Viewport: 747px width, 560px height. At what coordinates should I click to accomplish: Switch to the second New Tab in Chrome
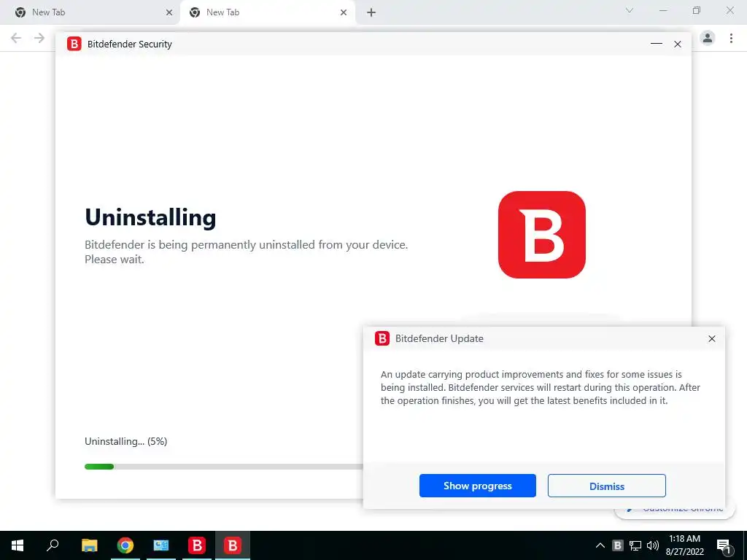[x=268, y=12]
